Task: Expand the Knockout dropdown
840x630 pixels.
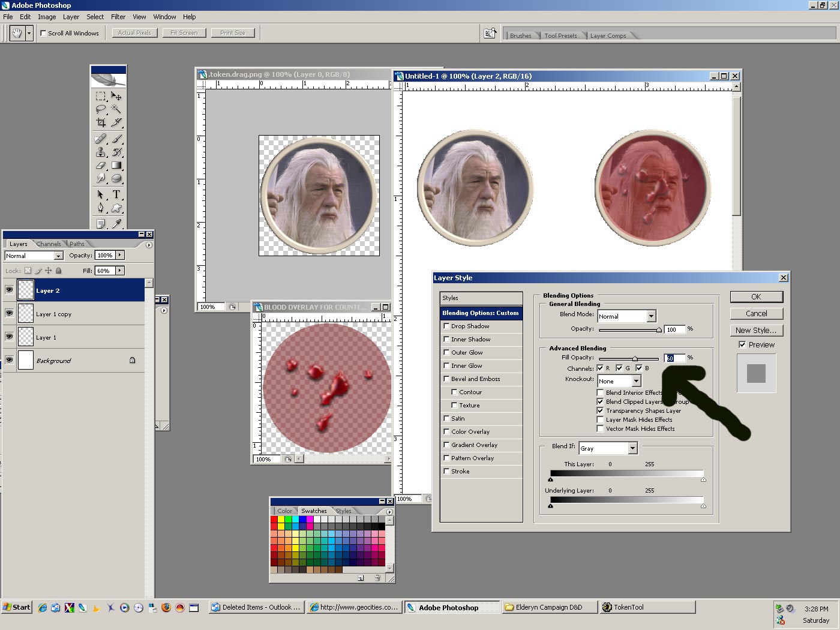Action: [x=636, y=381]
